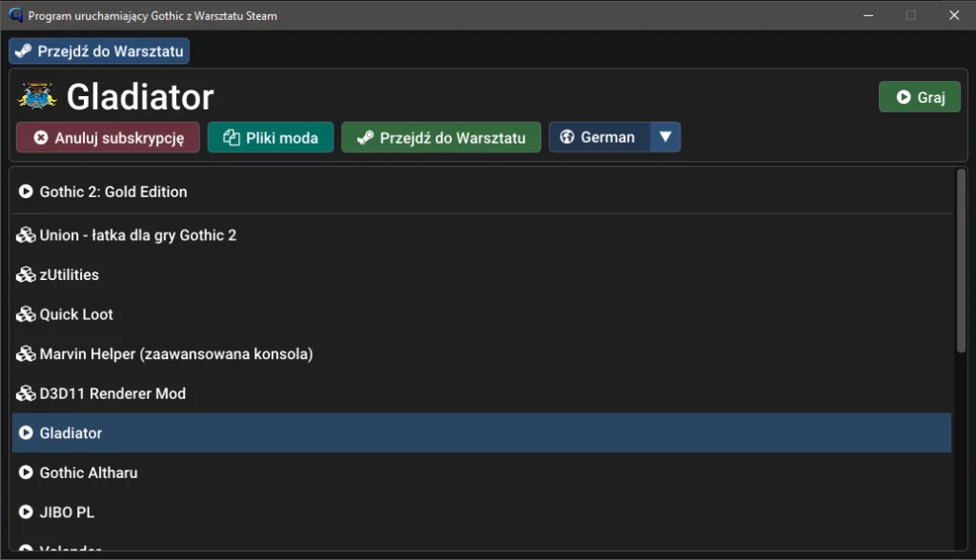Select the D3D11 Renderer Mod row
Viewport: 976px width, 560px height.
pyautogui.click(x=481, y=393)
